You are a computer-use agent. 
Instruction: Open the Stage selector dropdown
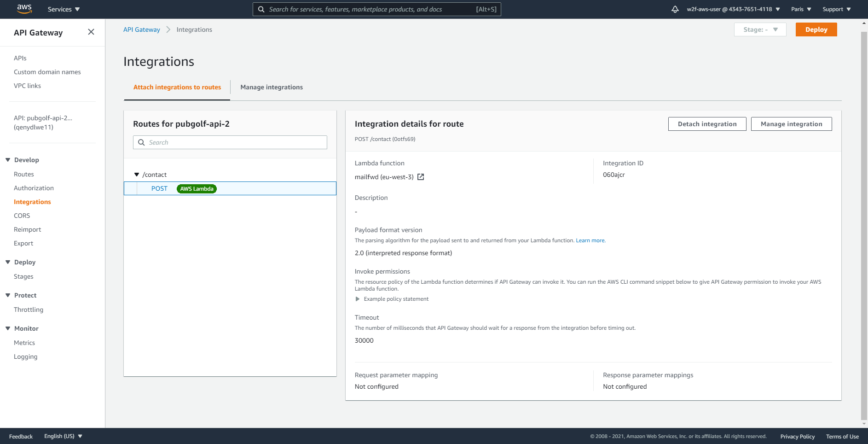click(760, 29)
